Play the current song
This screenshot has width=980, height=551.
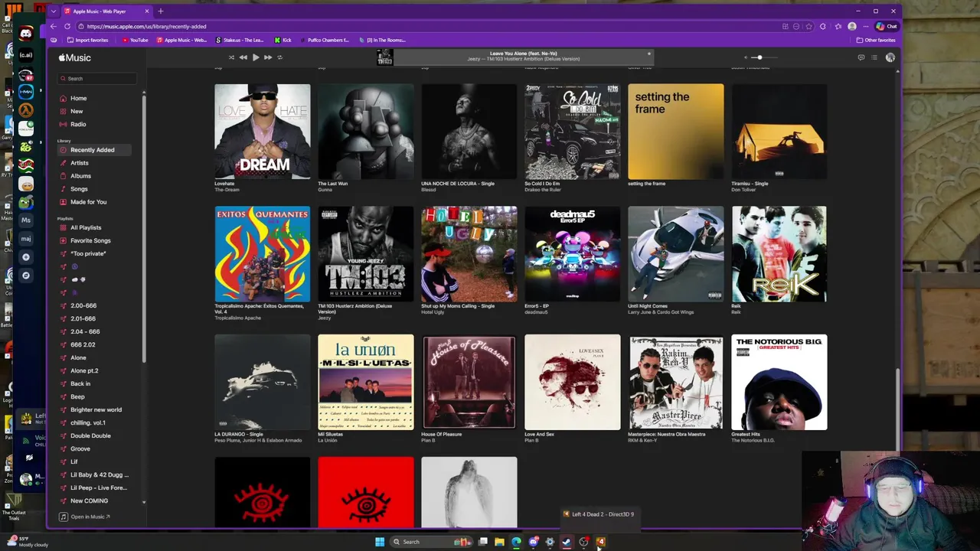tap(255, 57)
